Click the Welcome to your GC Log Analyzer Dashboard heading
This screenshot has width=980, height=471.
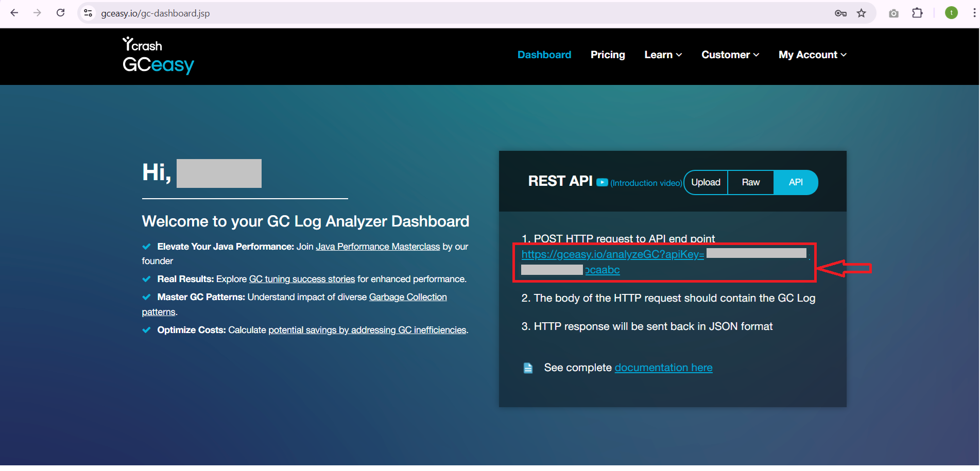pyautogui.click(x=305, y=221)
